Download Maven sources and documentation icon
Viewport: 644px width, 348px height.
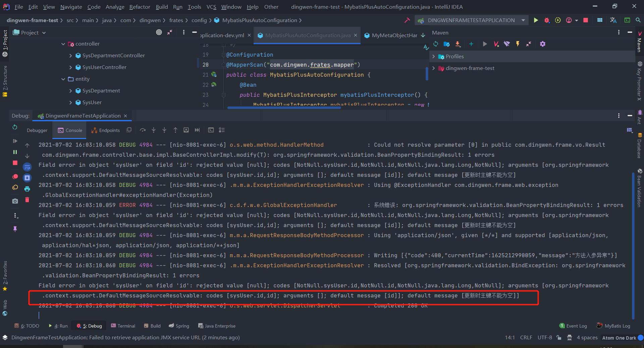pyautogui.click(x=458, y=44)
